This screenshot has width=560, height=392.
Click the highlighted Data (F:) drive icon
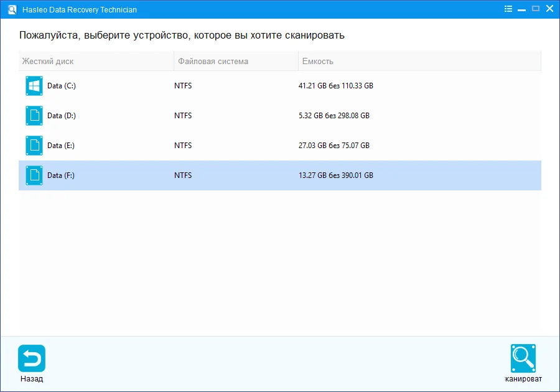click(34, 175)
